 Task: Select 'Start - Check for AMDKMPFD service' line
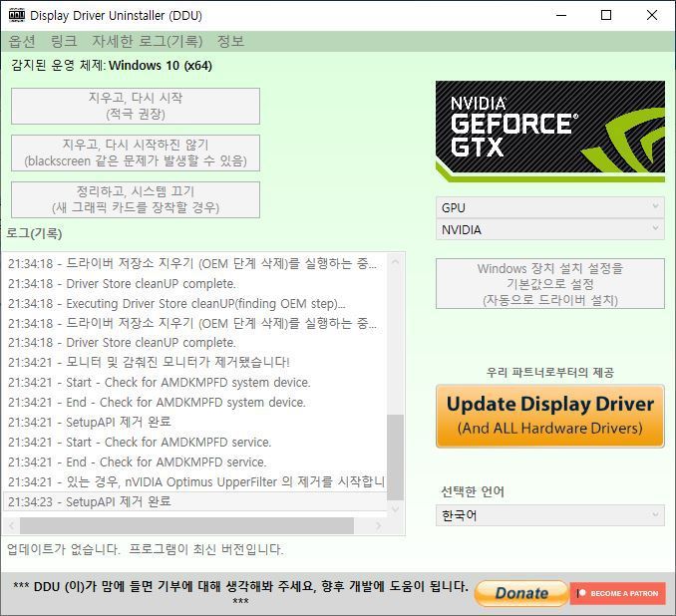[194, 442]
